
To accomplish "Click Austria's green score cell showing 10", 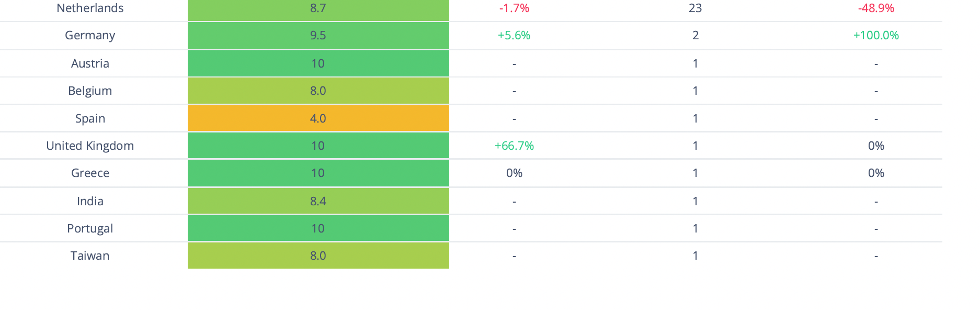I will [x=318, y=63].
